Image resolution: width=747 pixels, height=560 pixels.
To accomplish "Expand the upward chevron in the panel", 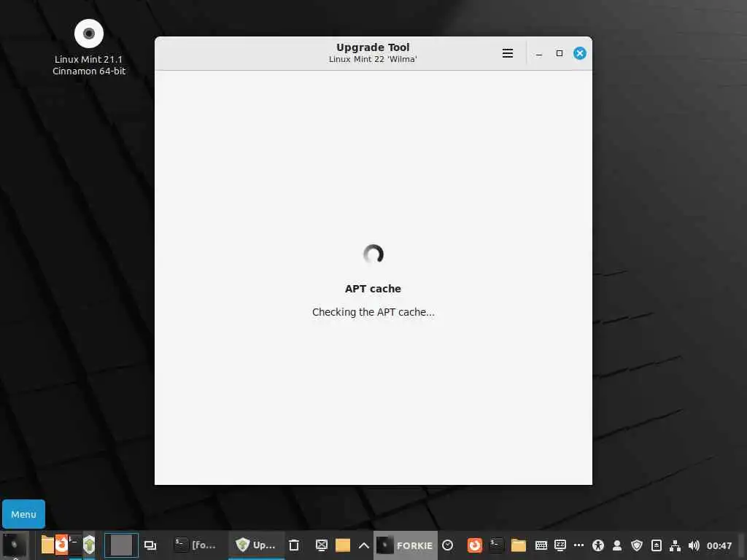I will (x=363, y=545).
